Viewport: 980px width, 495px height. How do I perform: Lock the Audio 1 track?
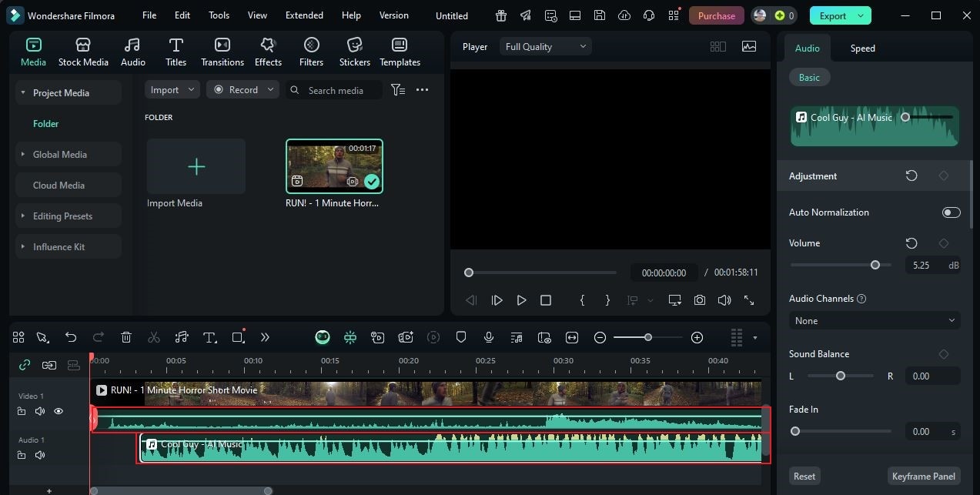(22, 455)
